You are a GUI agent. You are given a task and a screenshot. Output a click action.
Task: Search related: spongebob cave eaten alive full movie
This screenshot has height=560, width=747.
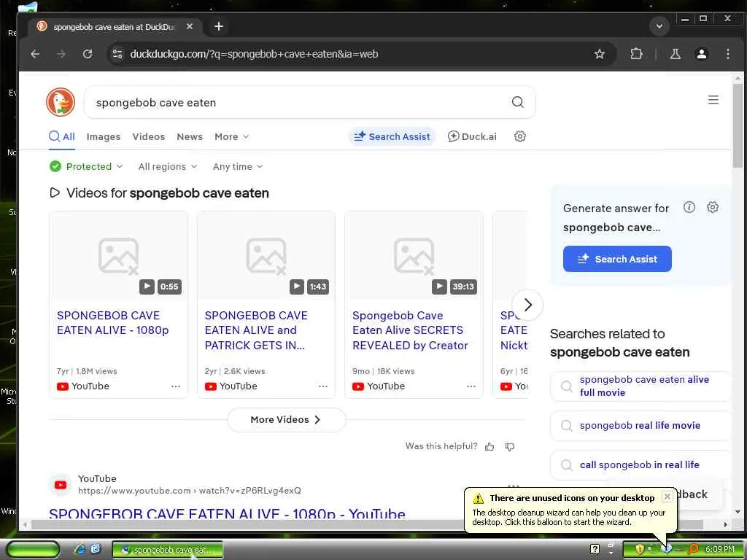(x=640, y=386)
